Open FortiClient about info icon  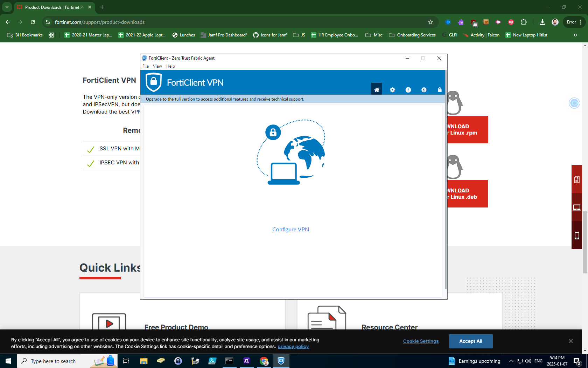(424, 90)
